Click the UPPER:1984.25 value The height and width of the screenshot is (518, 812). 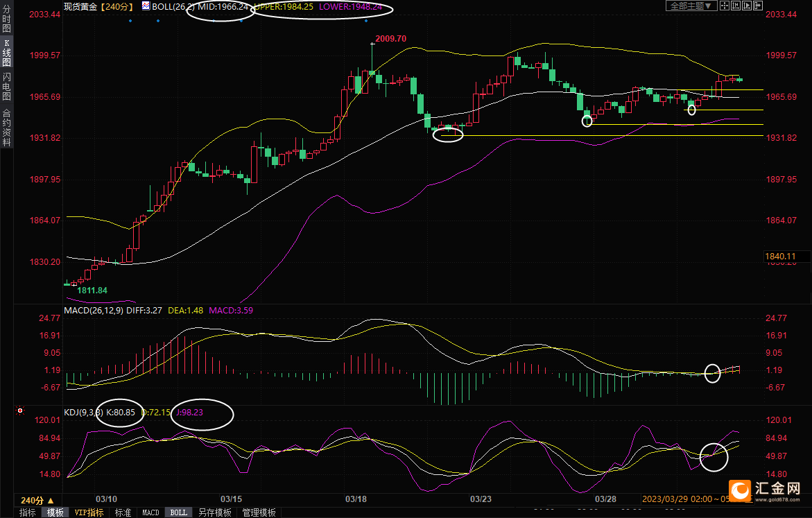tap(284, 7)
